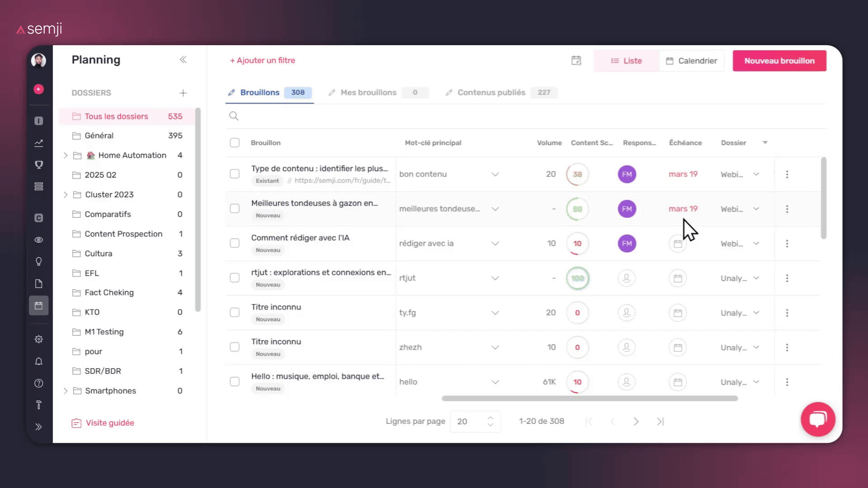
Task: Open the chat support bubble
Action: tap(818, 419)
